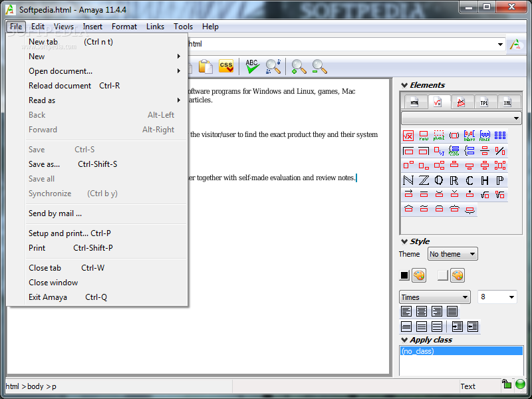The width and height of the screenshot is (532, 399).
Task: Toggle justified text alignment
Action: [x=452, y=311]
